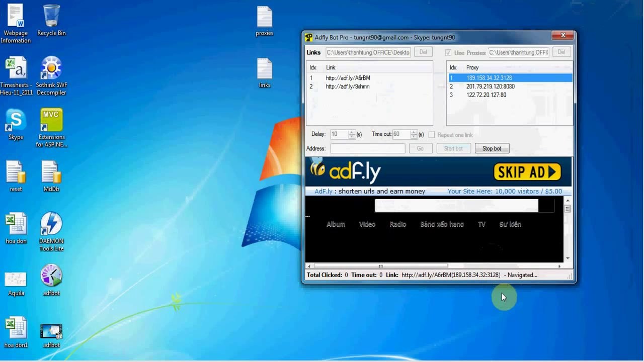
Task: Close the Adfly Bot Pro window
Action: pyautogui.click(x=563, y=35)
